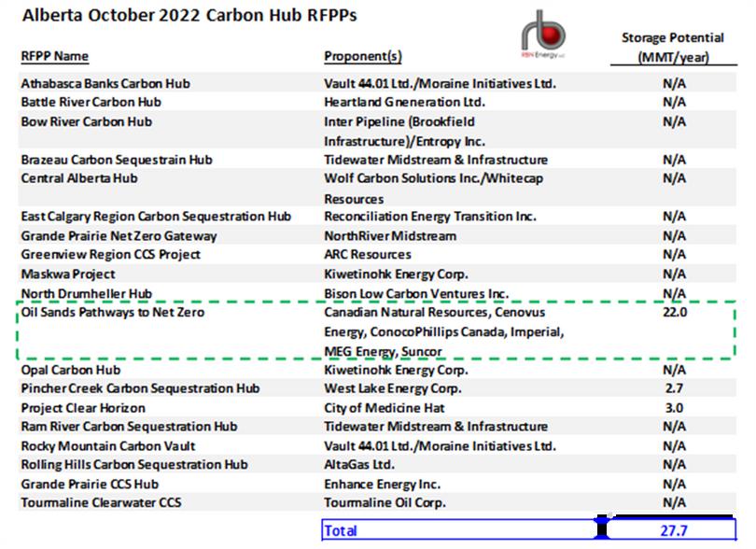Click proponent 'City of Medicine Hat'
The width and height of the screenshot is (756, 549).
(385, 408)
